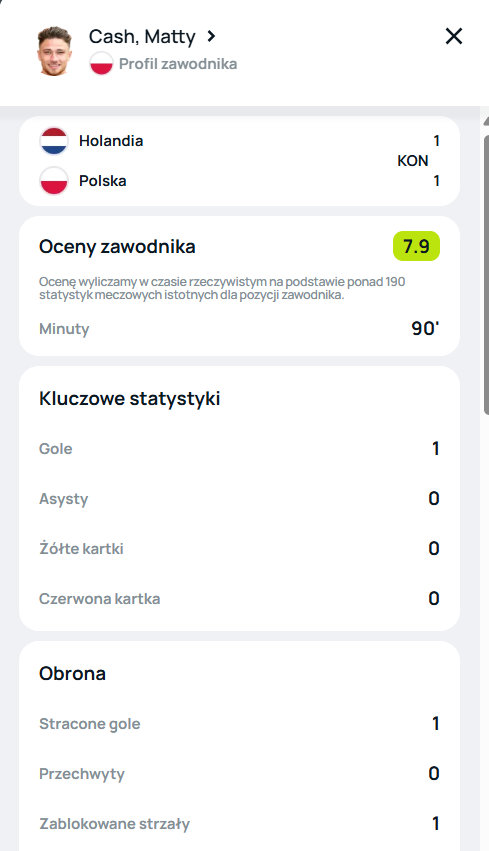Click the Asysty statistic row
This screenshot has width=489, height=851.
[239, 499]
